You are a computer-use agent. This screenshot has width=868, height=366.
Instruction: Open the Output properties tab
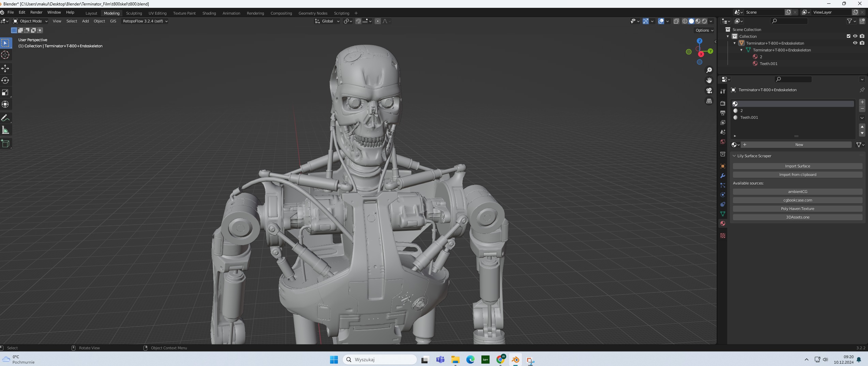click(x=722, y=113)
